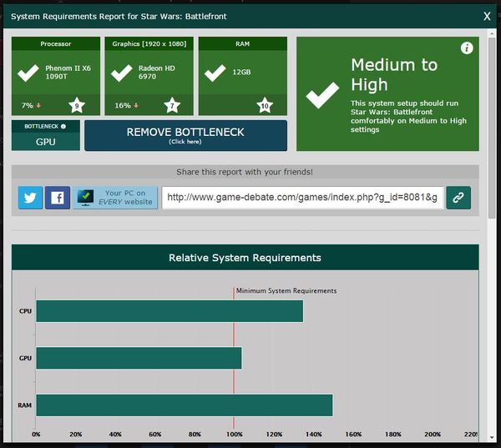Click the red arrow beside 16%
501x448 pixels.
click(x=136, y=105)
